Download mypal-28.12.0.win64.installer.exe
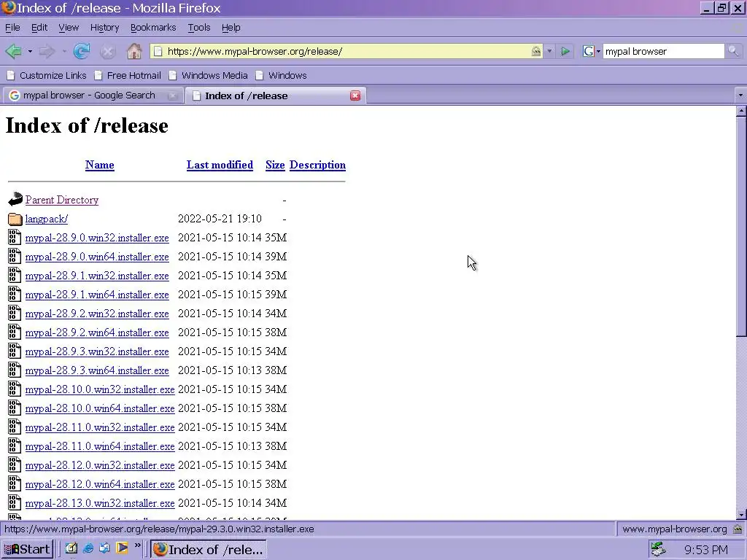This screenshot has height=560, width=747. coord(99,484)
